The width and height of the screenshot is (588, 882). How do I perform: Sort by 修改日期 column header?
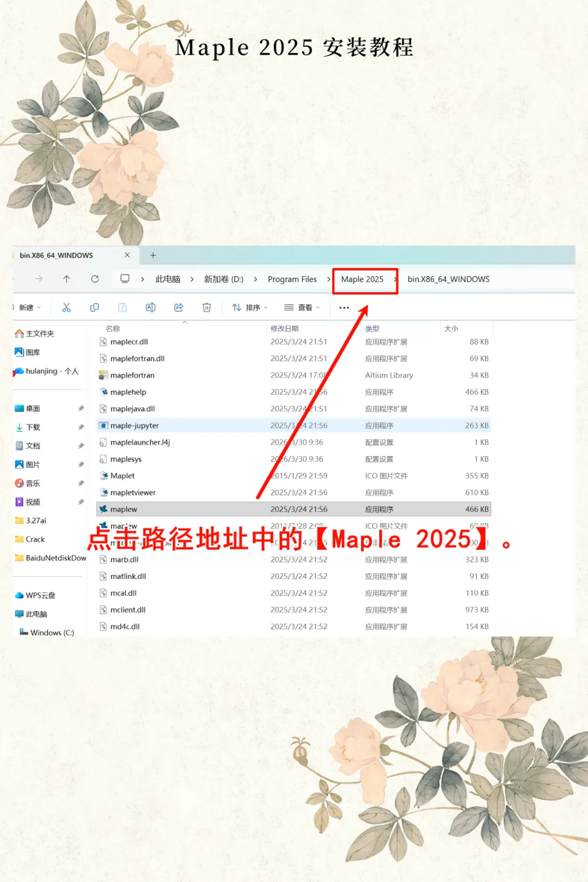285,329
